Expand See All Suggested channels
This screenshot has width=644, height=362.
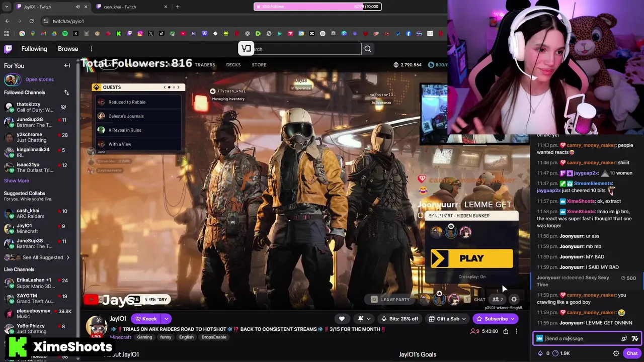click(x=38, y=257)
